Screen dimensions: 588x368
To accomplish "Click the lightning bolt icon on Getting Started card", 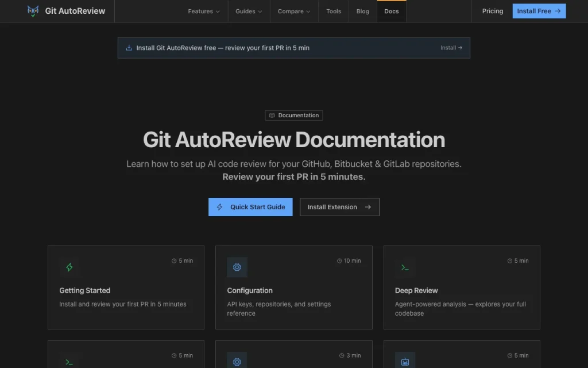I will 69,267.
